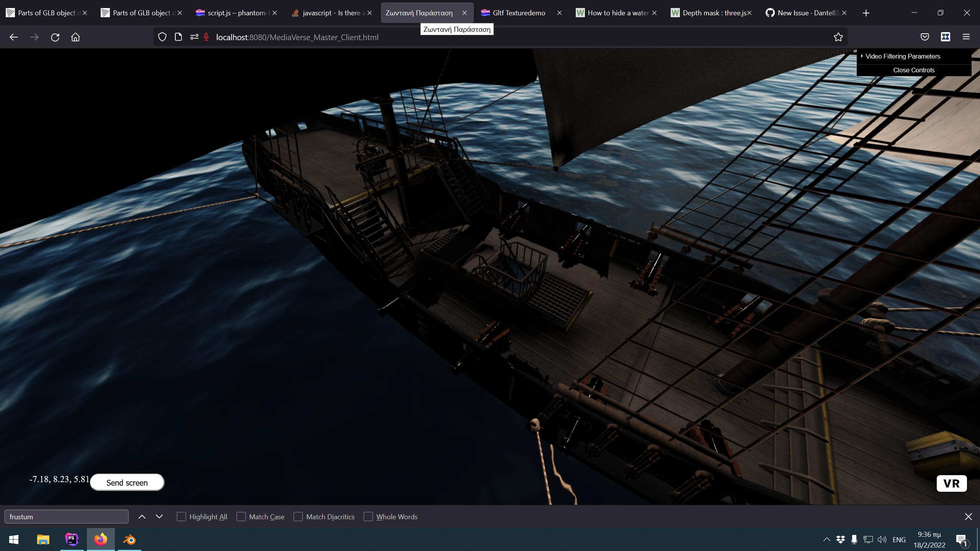Open Blender from the taskbar
Image resolution: width=980 pixels, height=551 pixels.
coord(129,540)
